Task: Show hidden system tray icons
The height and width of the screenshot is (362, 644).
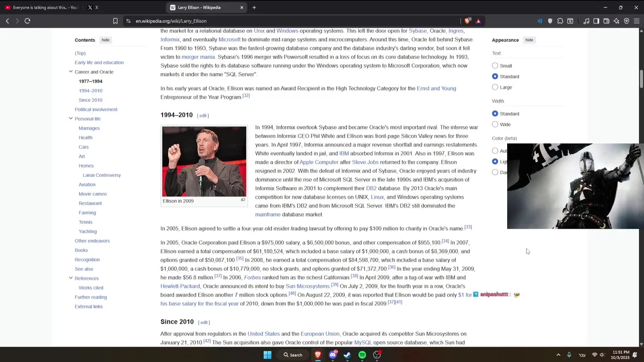Action: click(x=558, y=355)
